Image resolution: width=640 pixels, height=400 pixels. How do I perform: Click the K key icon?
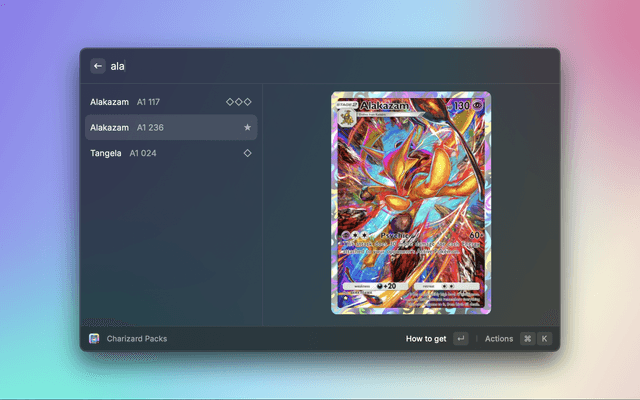tap(544, 339)
